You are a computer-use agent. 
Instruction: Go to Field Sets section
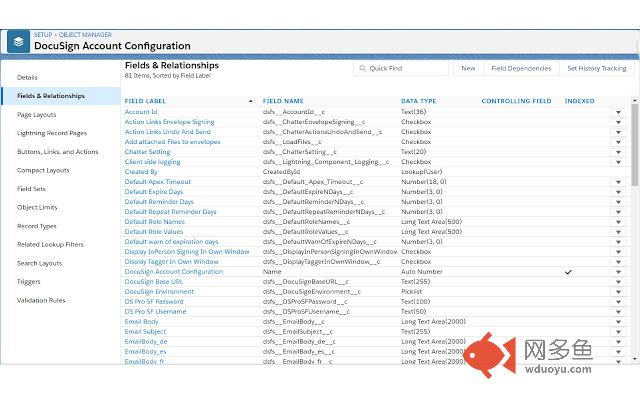pos(31,189)
